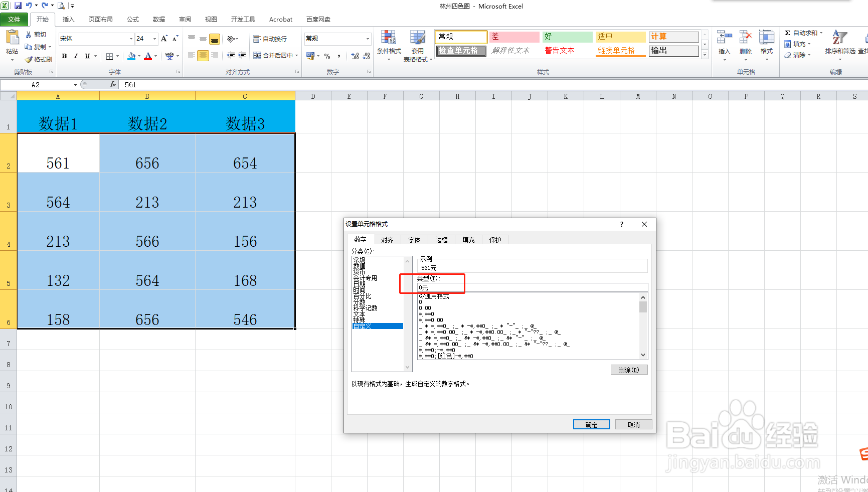Viewport: 868px width, 492px height.
Task: Click the Paste clipboard icon
Action: click(12, 38)
